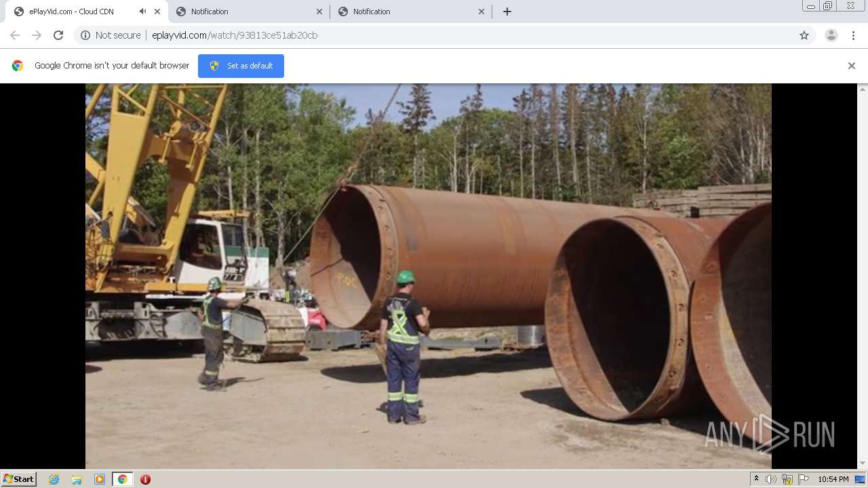Launch Internet Explorer from the taskbar
This screenshot has width=868, height=488.
coord(54,479)
